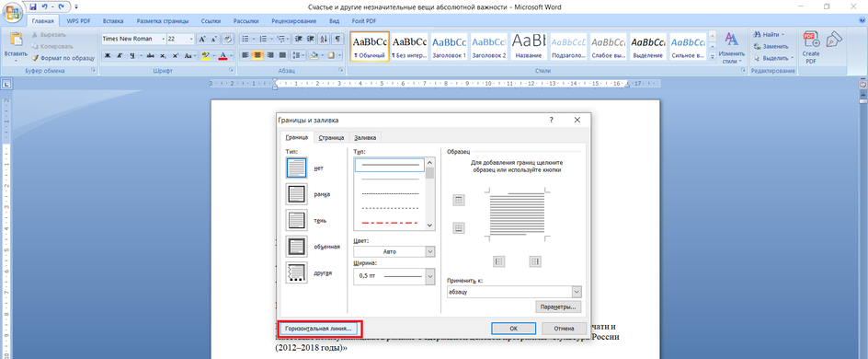This screenshot has height=359, width=868.
Task: Toggle strikethrough (abc) formatting
Action: point(150,55)
